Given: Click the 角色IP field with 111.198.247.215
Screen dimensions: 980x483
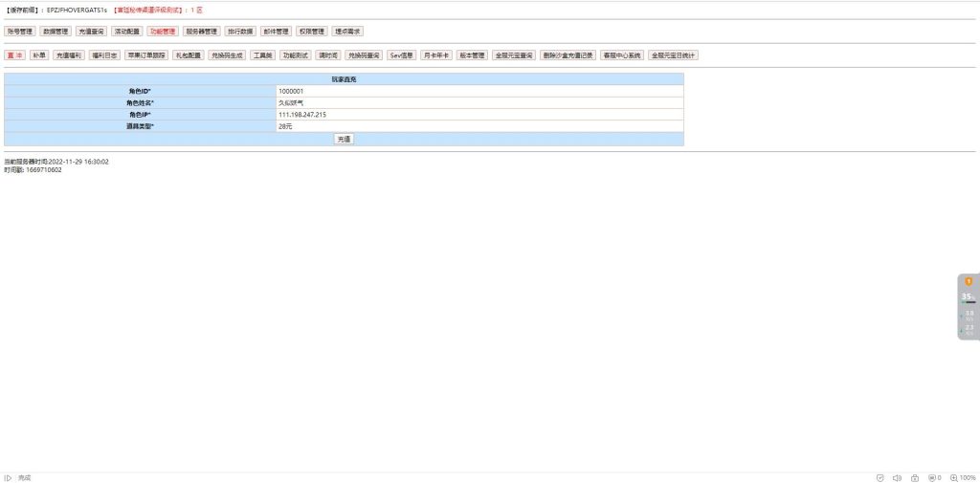Looking at the screenshot, I should 479,115.
